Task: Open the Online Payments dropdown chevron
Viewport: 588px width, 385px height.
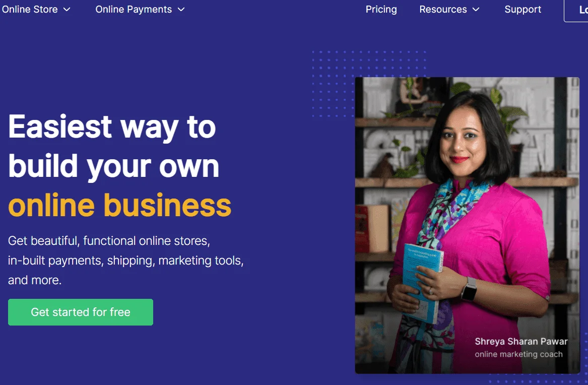Action: pyautogui.click(x=181, y=10)
